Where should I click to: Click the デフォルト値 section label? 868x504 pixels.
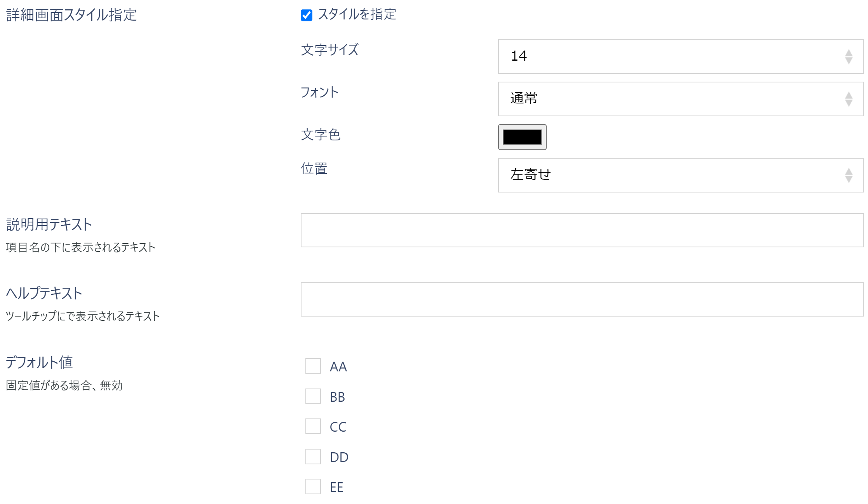point(39,362)
